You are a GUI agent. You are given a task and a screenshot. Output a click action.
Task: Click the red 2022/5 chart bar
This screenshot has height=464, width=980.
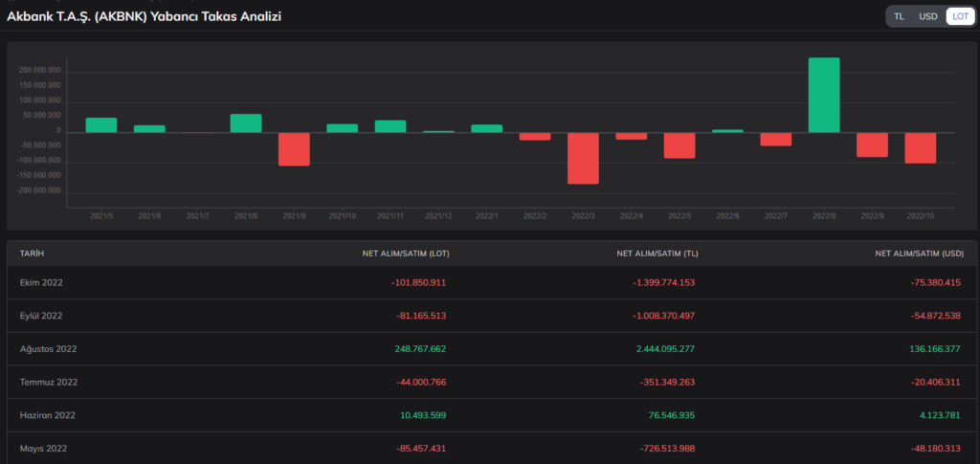679,145
